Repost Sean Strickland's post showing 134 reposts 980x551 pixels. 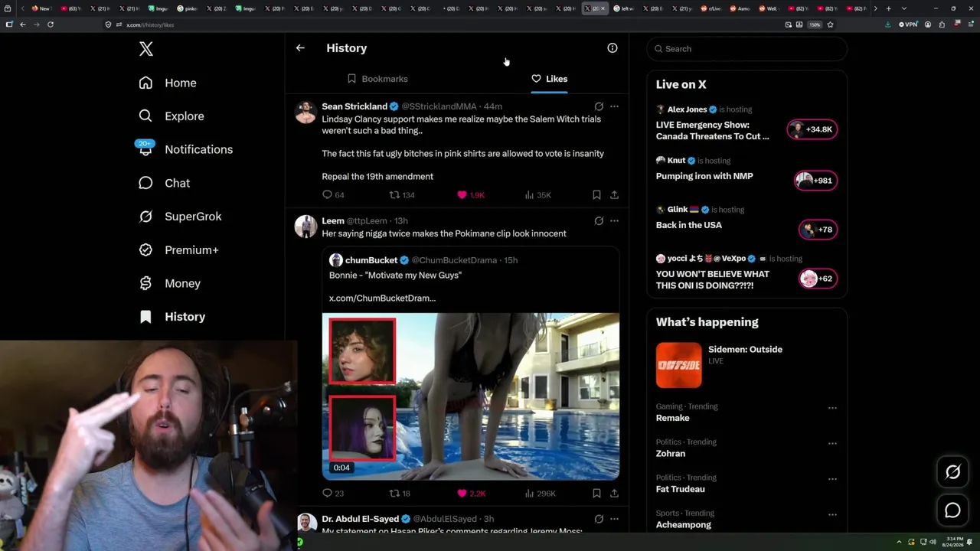click(402, 195)
